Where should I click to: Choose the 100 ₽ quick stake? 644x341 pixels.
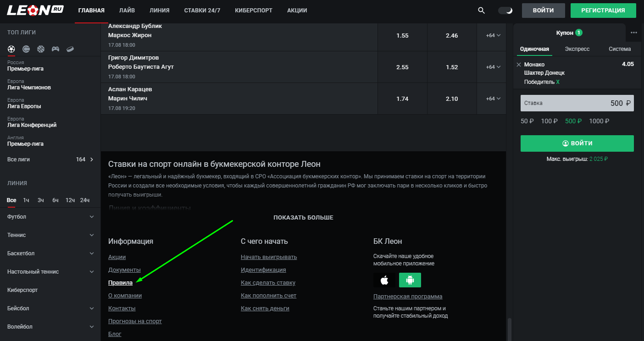[550, 121]
